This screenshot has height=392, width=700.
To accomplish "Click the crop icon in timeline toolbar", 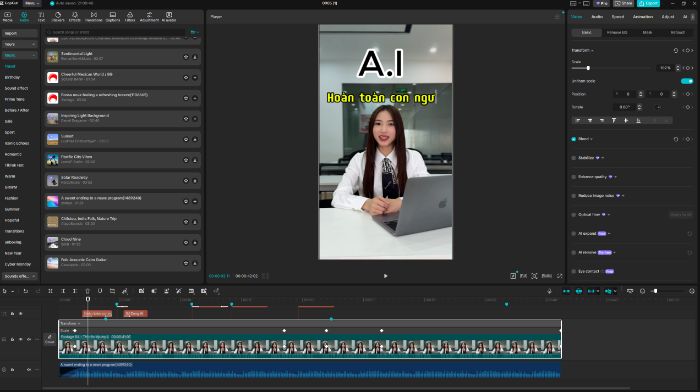I will [112, 291].
